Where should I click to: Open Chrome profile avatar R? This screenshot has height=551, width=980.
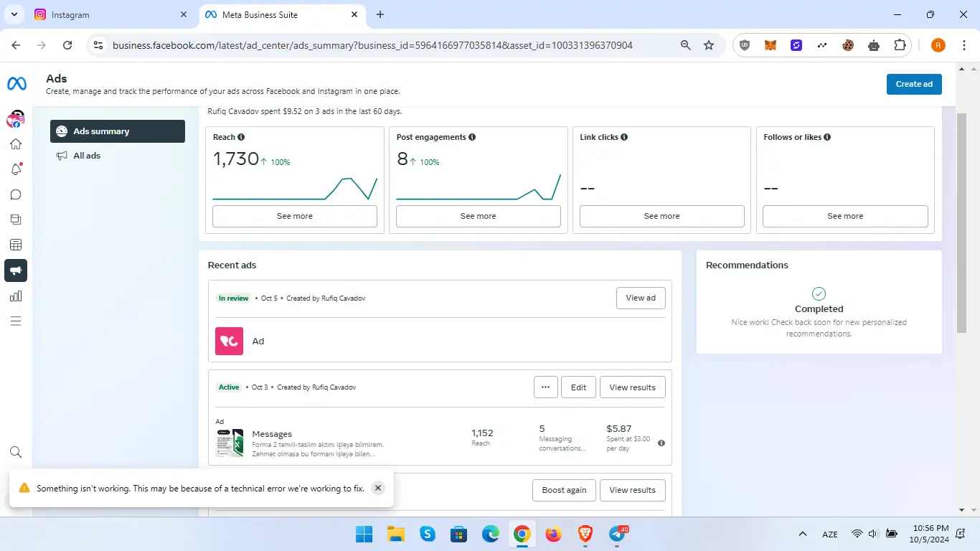938,45
